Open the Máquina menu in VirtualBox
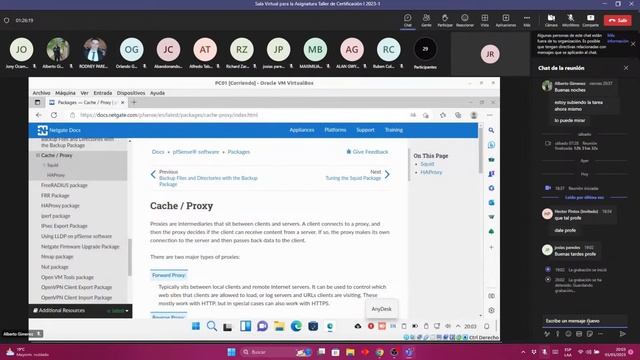 65,93
